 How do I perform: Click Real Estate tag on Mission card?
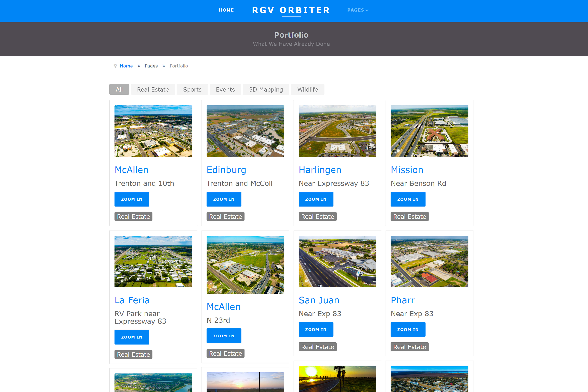coord(410,217)
